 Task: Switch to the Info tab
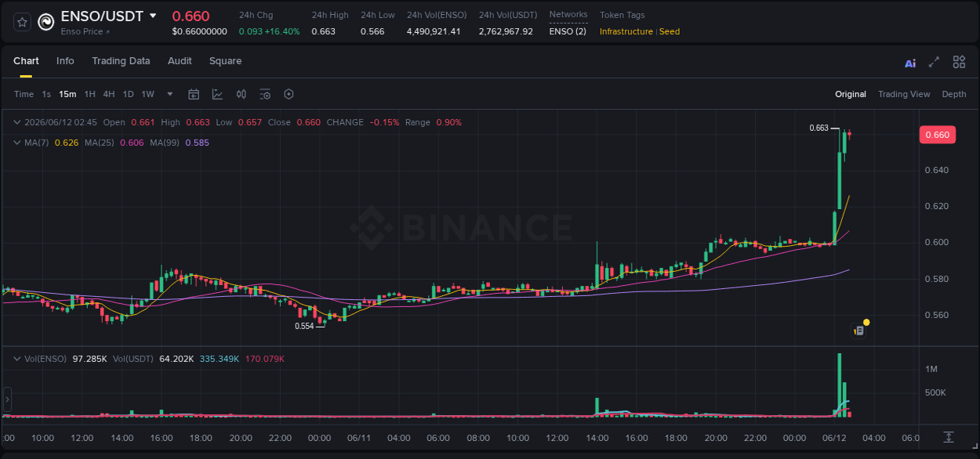pyautogui.click(x=65, y=61)
